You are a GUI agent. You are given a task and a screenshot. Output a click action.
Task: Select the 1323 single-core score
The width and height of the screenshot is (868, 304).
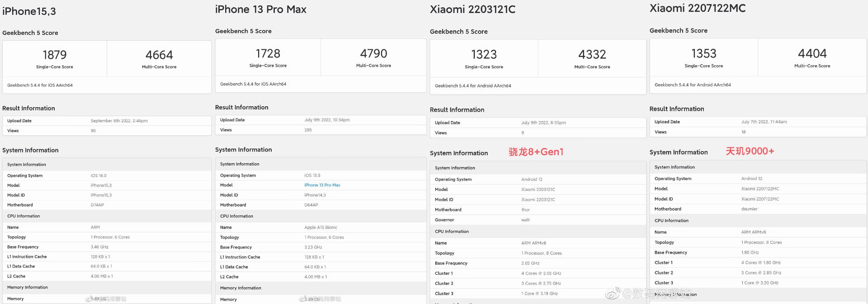[x=484, y=54]
